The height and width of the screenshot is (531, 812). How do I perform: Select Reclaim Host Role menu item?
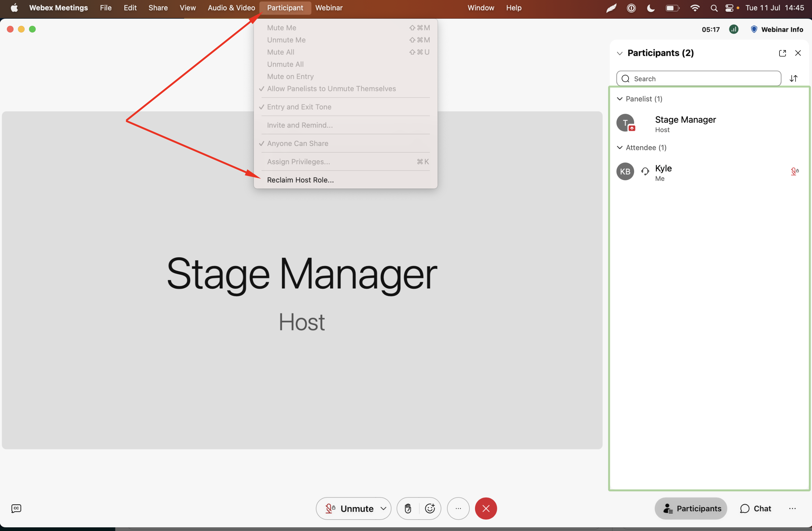click(300, 180)
